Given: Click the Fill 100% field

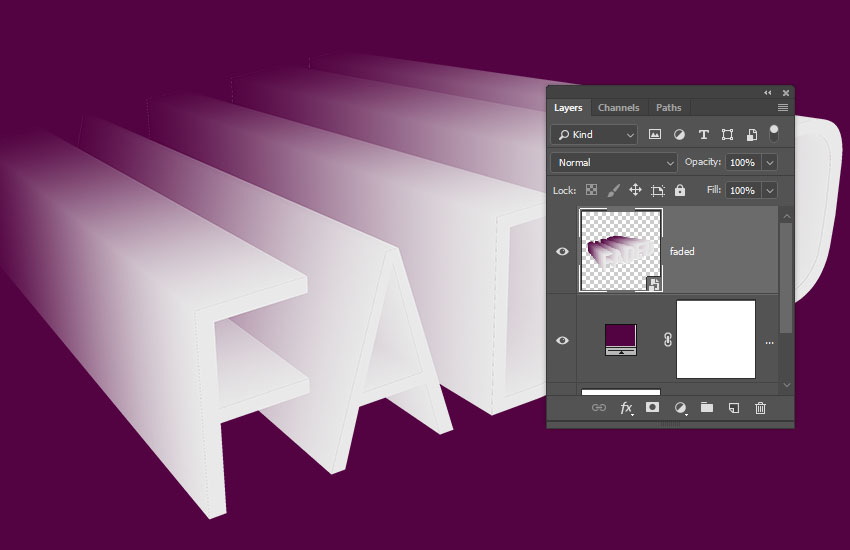Looking at the screenshot, I should click(x=744, y=191).
